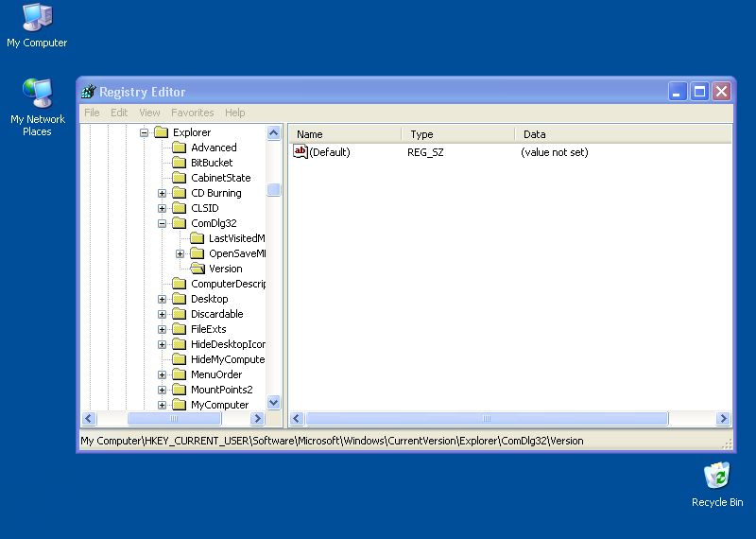This screenshot has width=756, height=539.
Task: Expand the MountPoints2 key
Action: click(162, 390)
